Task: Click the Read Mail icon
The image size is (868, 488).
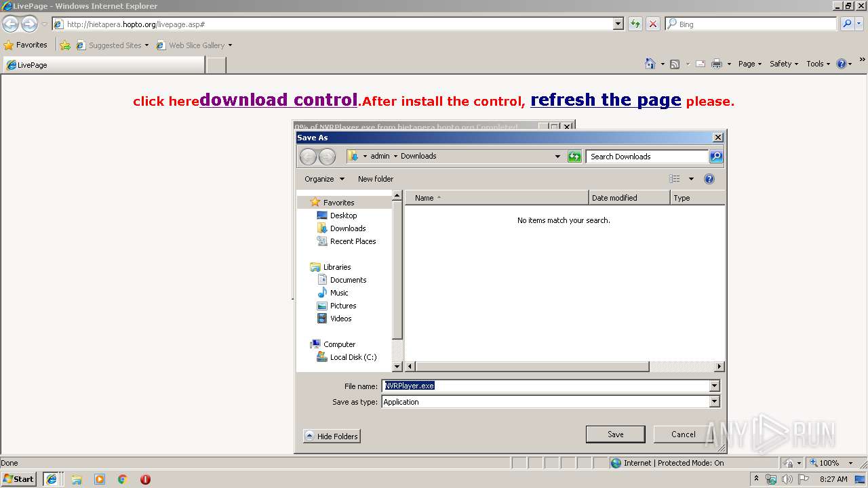Action: click(700, 64)
